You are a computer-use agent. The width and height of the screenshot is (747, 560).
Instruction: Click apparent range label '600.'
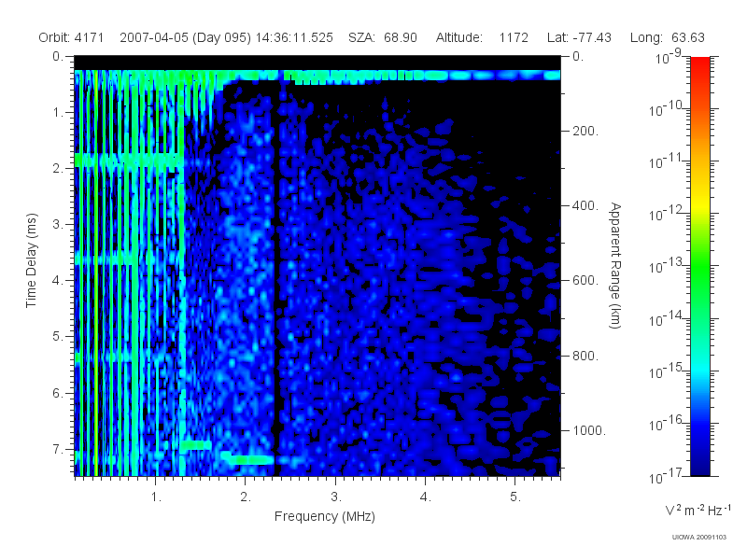coord(585,280)
